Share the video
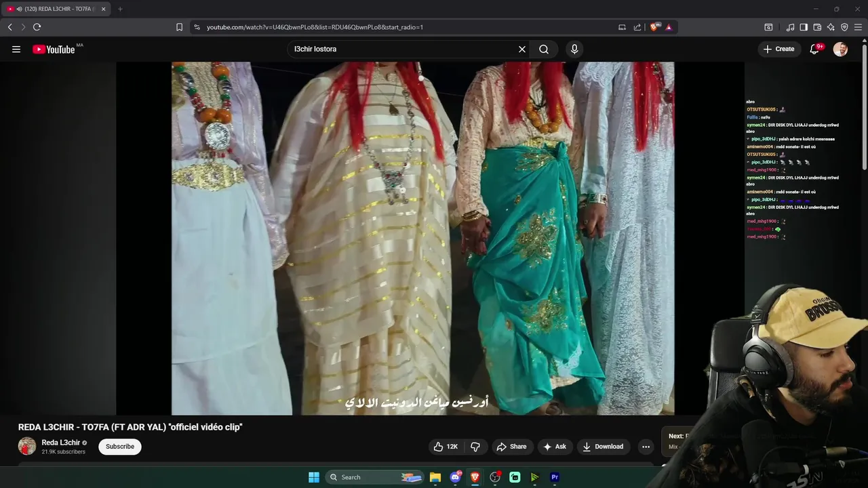868x488 pixels. tap(511, 447)
